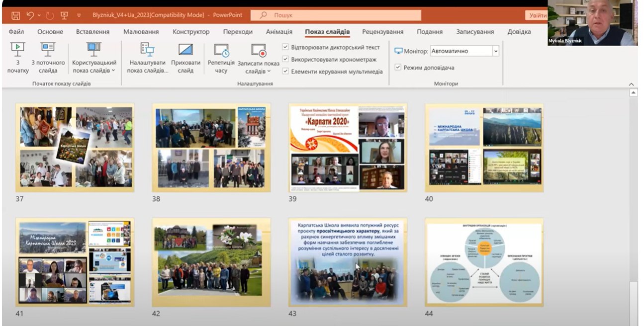Uncheck Використовувати хронометраж checkbox
Viewport: 644px width, 326px height.
(285, 59)
